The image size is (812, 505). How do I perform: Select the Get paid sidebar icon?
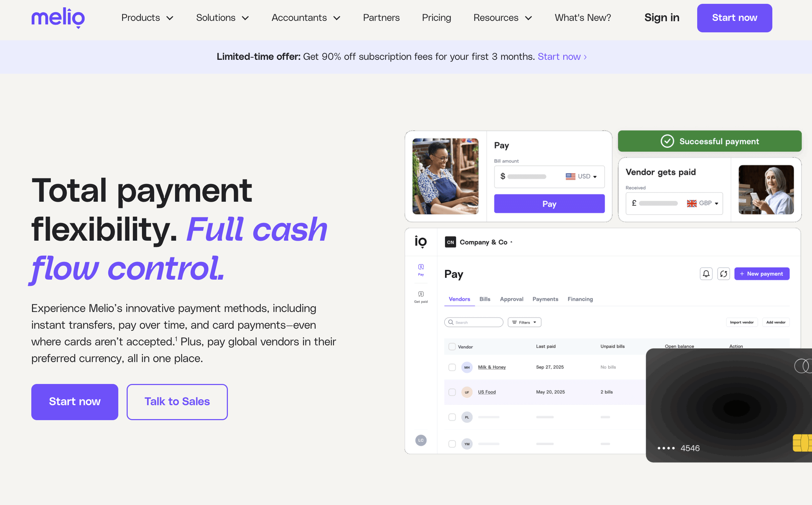pyautogui.click(x=421, y=297)
